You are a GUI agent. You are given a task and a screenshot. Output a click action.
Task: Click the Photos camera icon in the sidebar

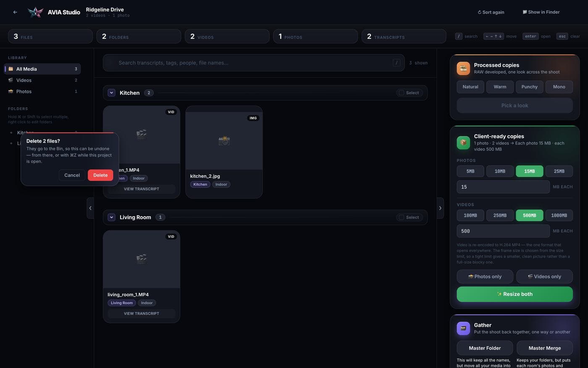(11, 91)
